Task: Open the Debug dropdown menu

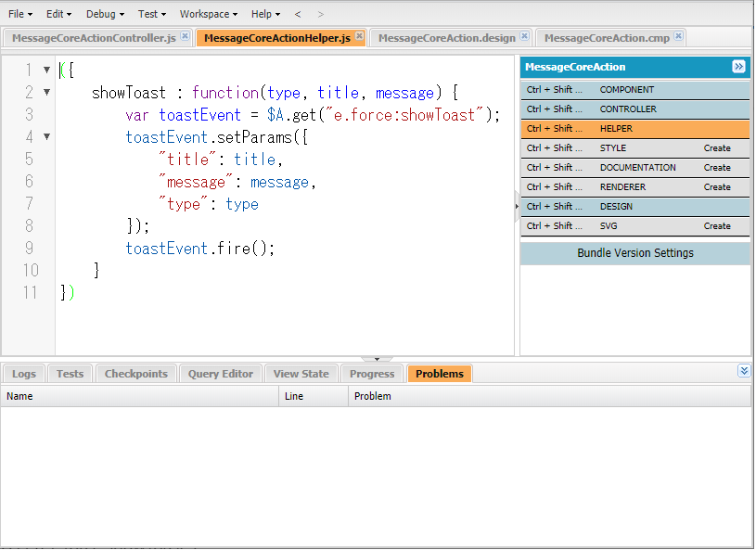Action: [105, 14]
